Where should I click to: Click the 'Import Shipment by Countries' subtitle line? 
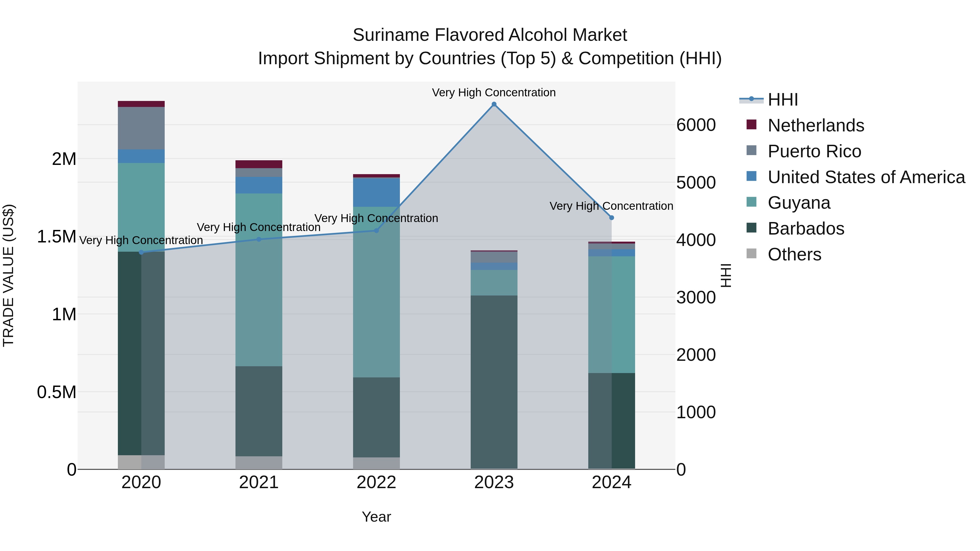click(490, 59)
